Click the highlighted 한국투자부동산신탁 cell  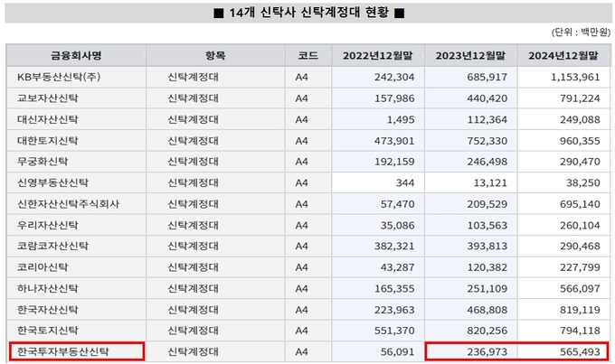(x=63, y=350)
